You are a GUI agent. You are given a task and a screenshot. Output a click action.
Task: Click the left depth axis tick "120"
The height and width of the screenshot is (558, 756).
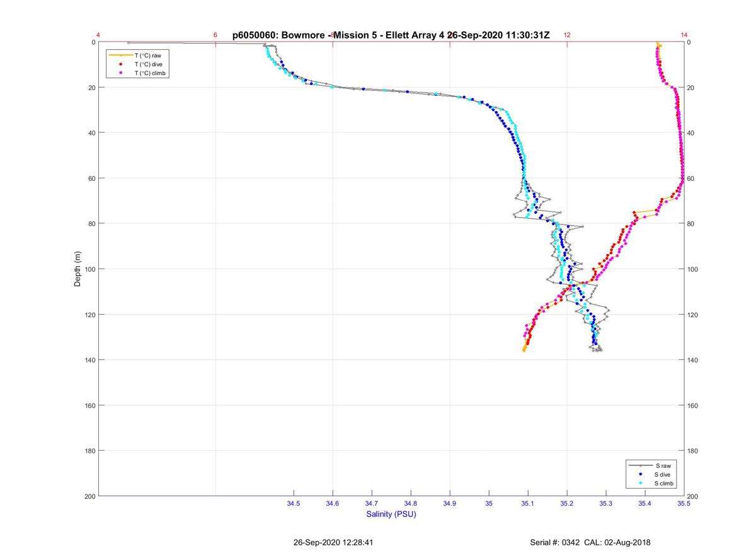tap(89, 315)
